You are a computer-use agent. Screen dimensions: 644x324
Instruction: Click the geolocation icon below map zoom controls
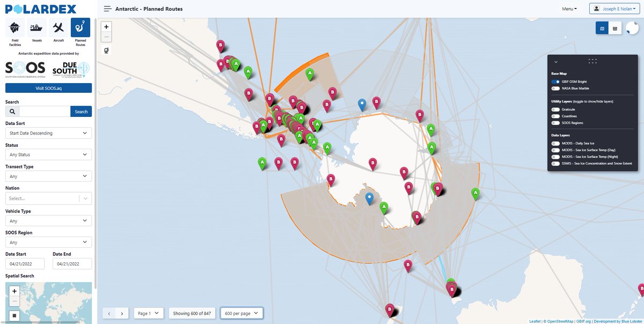(x=106, y=50)
